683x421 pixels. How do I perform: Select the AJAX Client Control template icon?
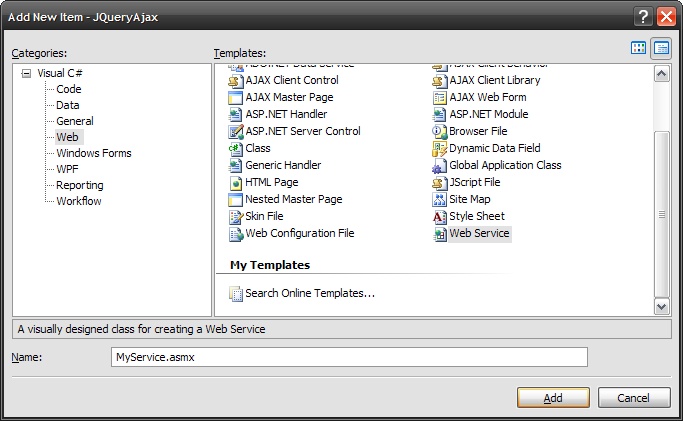pyautogui.click(x=236, y=81)
